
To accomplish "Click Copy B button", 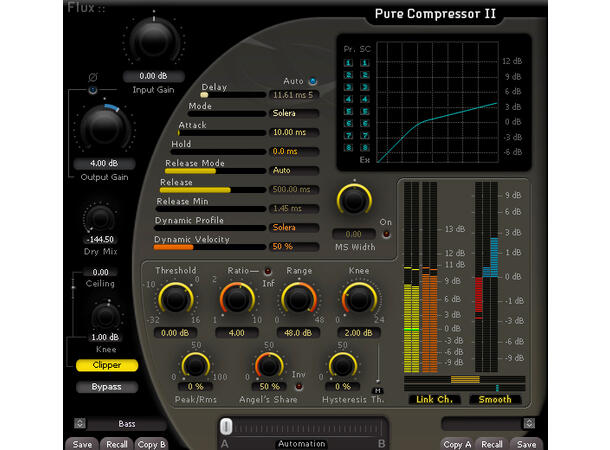I will [152, 444].
